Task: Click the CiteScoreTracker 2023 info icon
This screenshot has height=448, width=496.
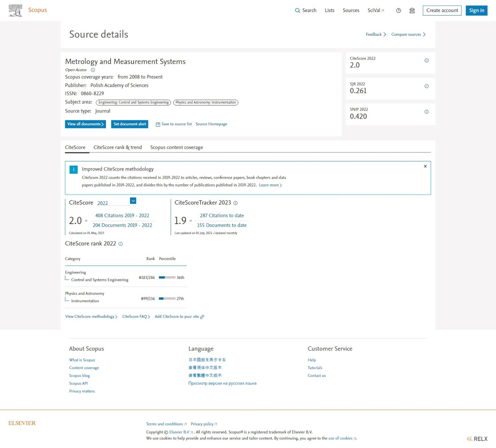Action: pos(235,203)
